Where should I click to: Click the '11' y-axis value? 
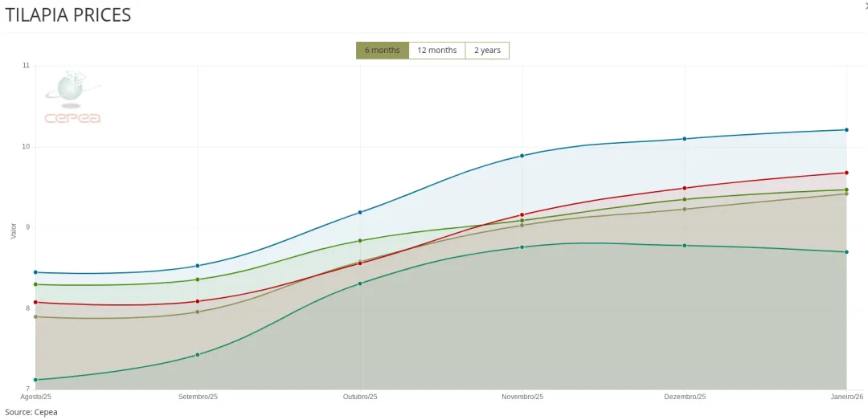tap(26, 66)
